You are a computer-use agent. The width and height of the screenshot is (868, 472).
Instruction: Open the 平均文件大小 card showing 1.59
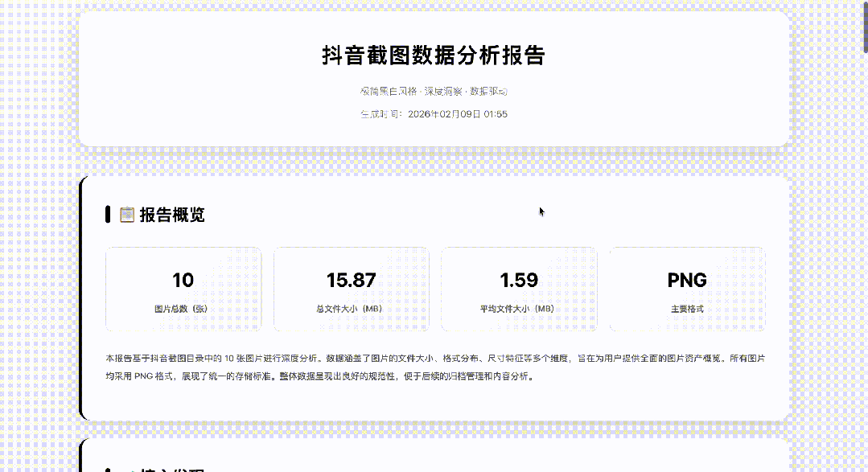pos(519,289)
